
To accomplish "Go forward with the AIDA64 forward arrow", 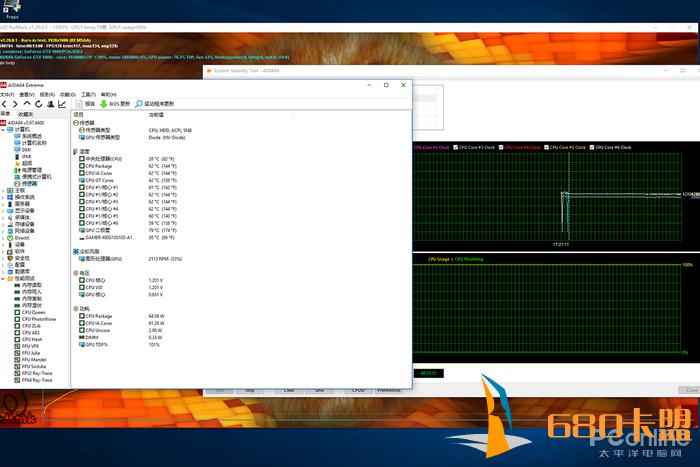I will click(16, 104).
